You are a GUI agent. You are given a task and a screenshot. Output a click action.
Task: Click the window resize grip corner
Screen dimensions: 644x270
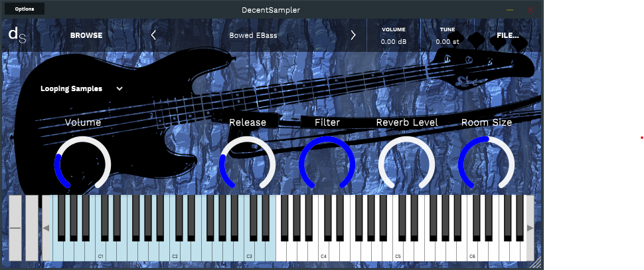click(537, 263)
